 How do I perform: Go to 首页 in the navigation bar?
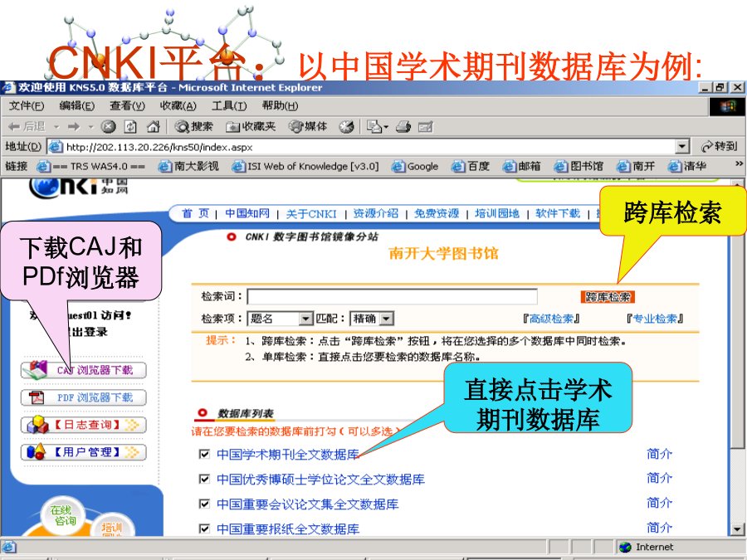(x=195, y=213)
